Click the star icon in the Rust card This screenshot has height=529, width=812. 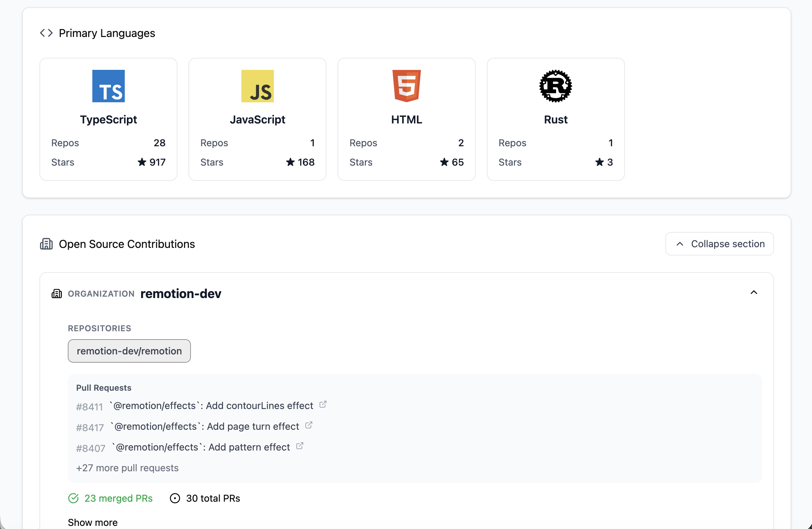click(599, 162)
